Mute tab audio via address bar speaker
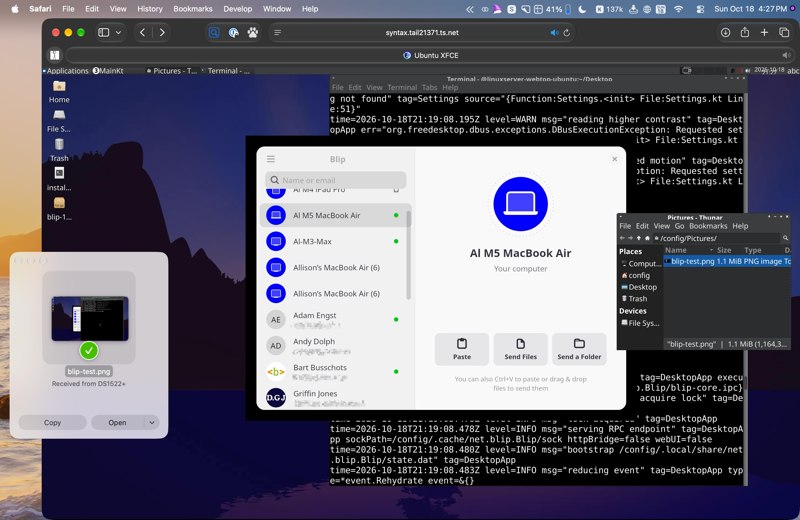This screenshot has width=800, height=520. pos(554,33)
